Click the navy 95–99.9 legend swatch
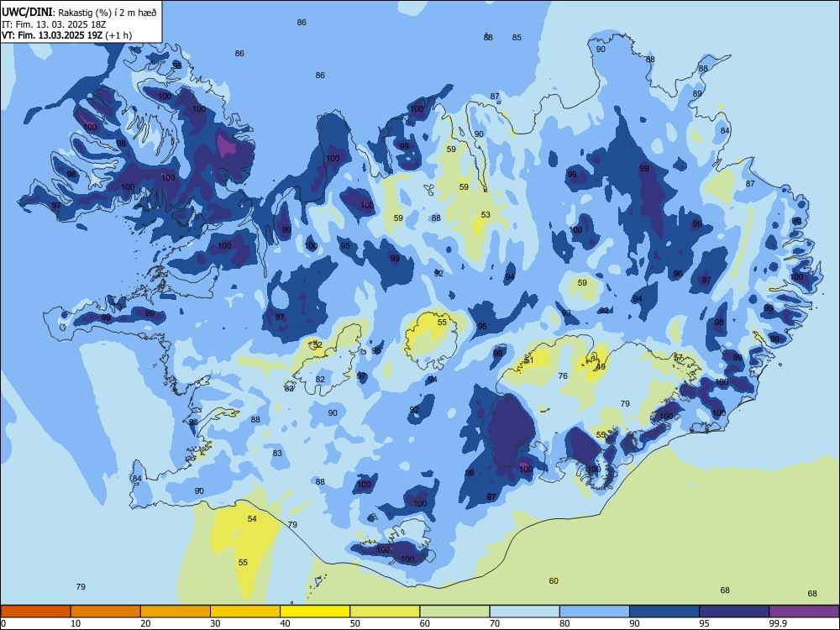Image resolution: width=840 pixels, height=630 pixels. click(734, 612)
